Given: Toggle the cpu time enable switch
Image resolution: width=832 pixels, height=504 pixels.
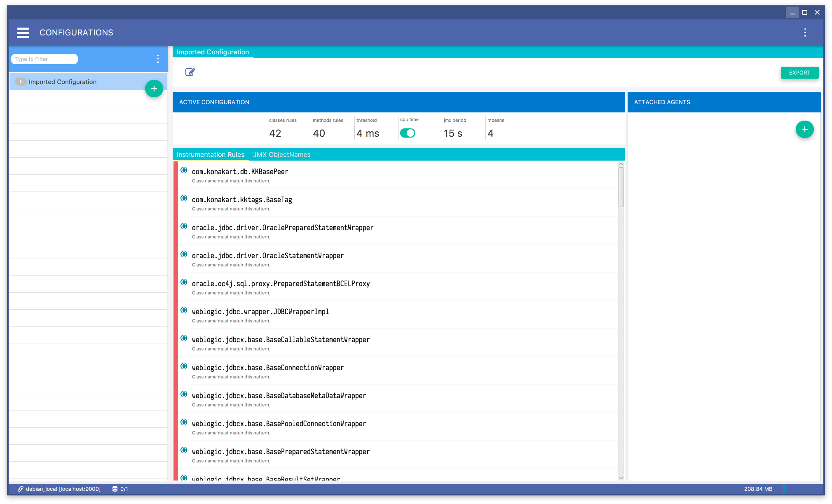Looking at the screenshot, I should [408, 132].
